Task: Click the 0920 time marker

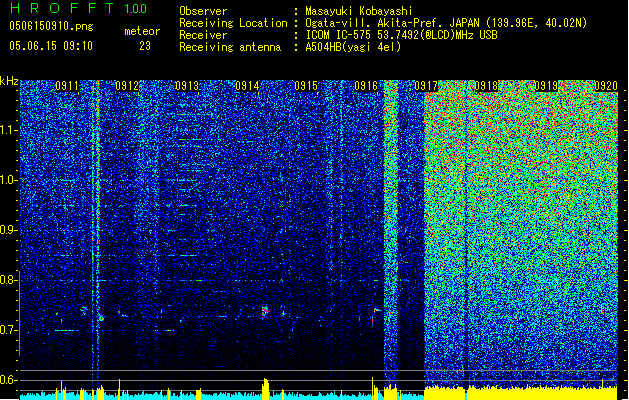Action: click(606, 86)
